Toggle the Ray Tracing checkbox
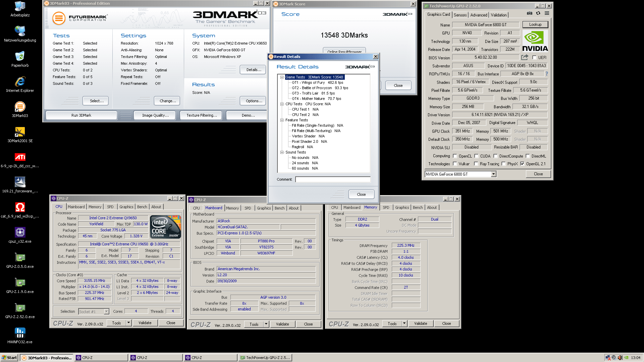Viewport: 644px width, 362px height. pyautogui.click(x=476, y=164)
